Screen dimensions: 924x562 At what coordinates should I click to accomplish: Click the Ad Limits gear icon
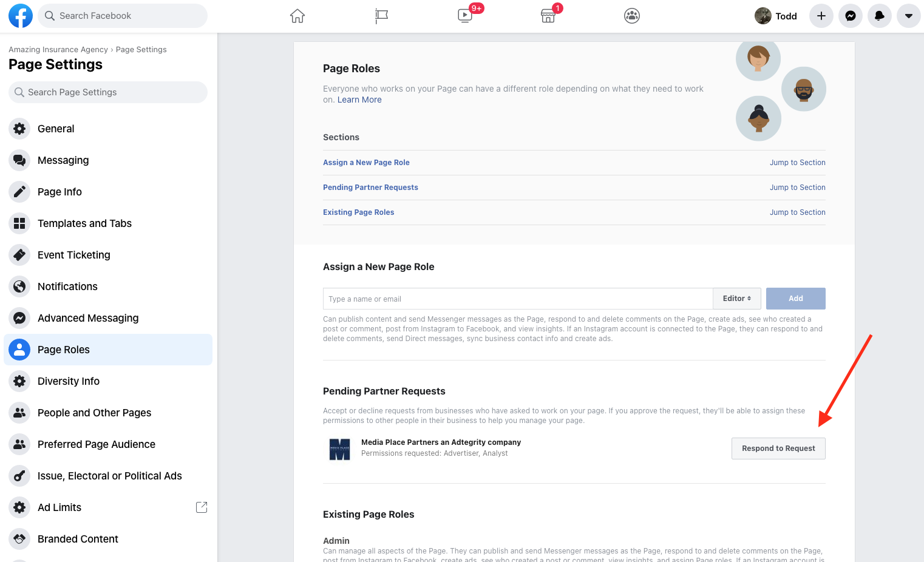[x=19, y=507]
